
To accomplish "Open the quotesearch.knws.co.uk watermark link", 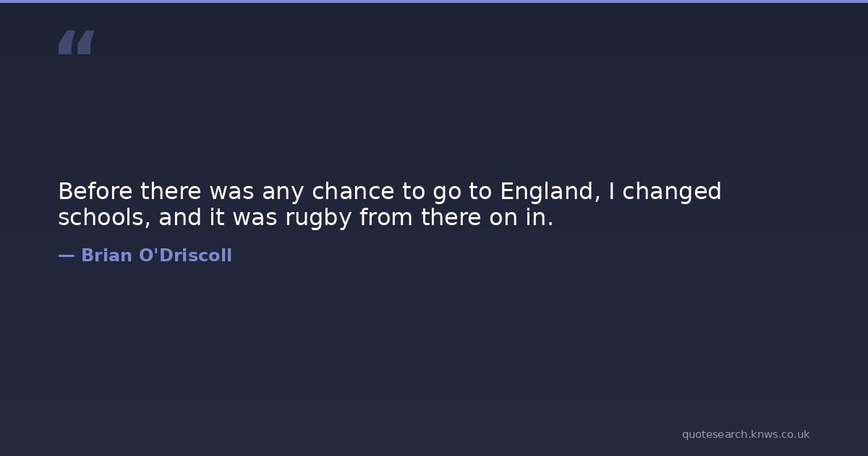I will (745, 434).
